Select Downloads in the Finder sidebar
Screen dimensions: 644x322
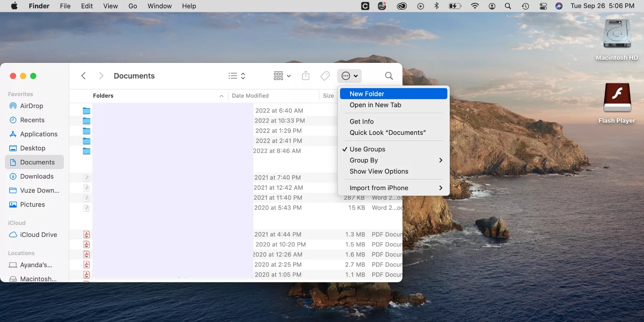click(x=36, y=176)
